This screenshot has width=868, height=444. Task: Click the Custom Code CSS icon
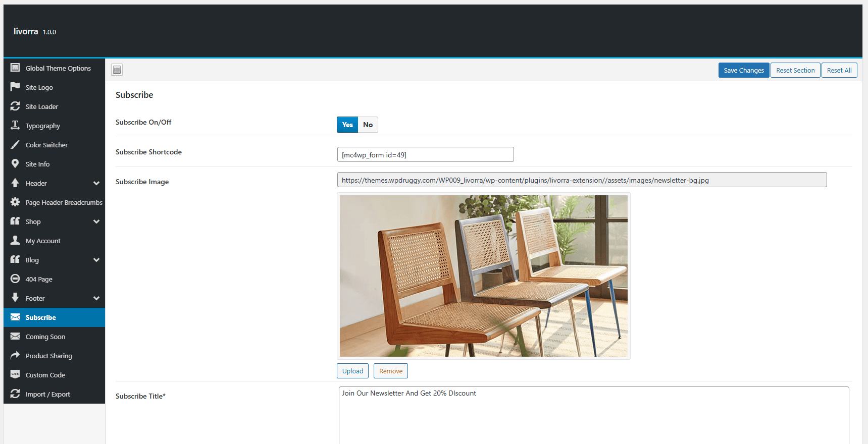click(x=15, y=374)
